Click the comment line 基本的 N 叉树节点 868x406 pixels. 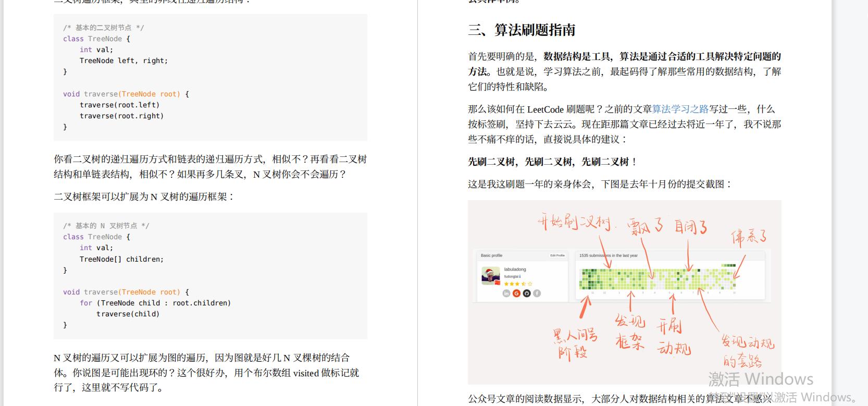[x=106, y=226]
